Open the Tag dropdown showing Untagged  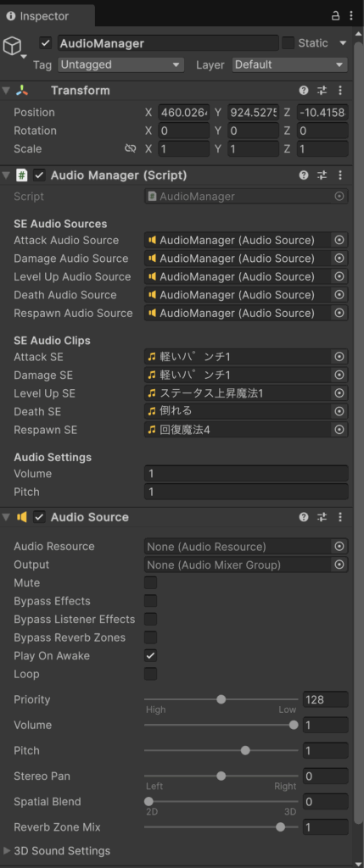click(120, 64)
